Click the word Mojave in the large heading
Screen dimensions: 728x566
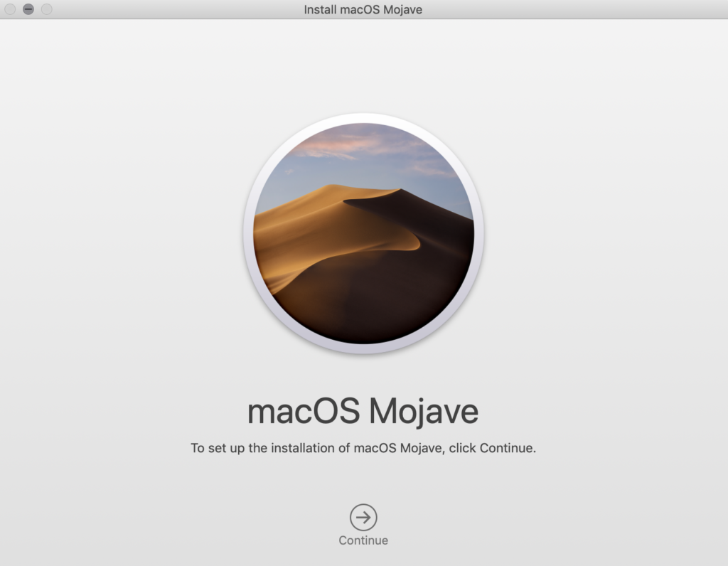424,411
